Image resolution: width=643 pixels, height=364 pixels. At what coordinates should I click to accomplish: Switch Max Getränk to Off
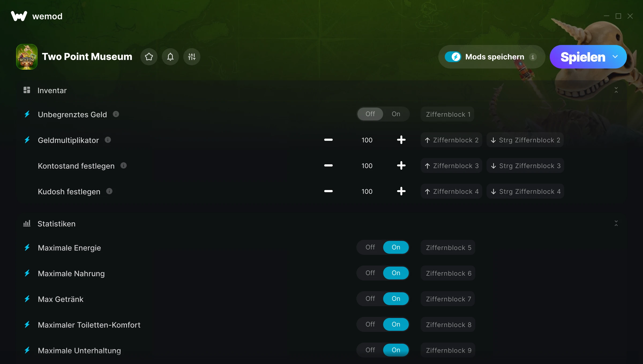370,299
